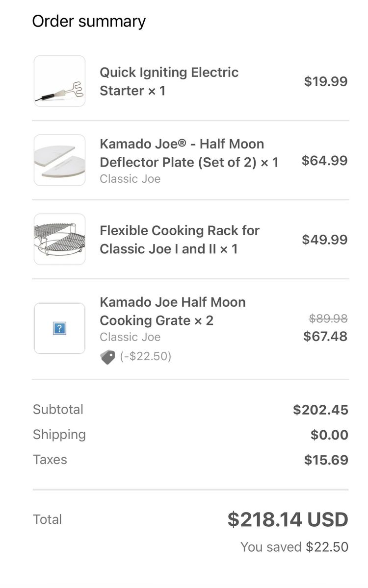Click the broken image placeholder icon

point(59,328)
